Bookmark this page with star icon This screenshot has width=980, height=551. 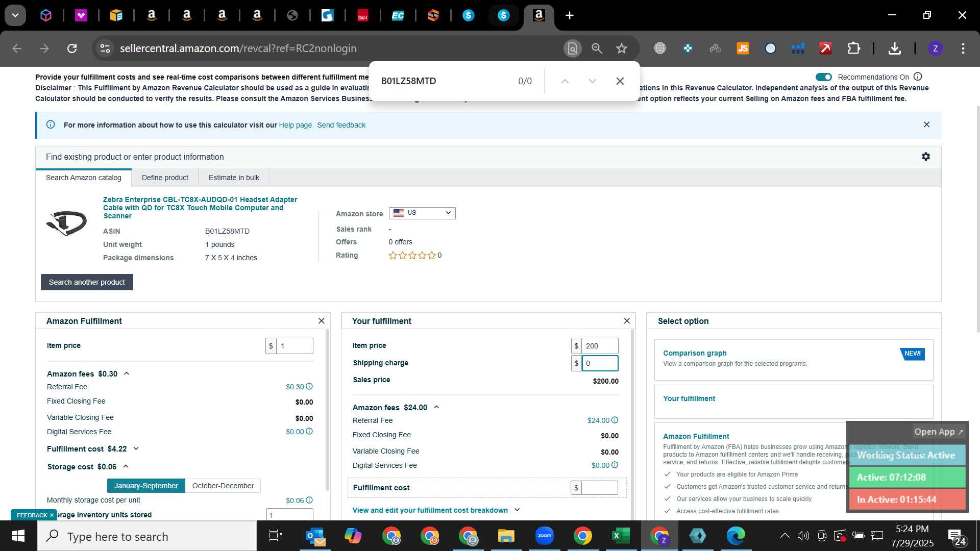(x=621, y=48)
